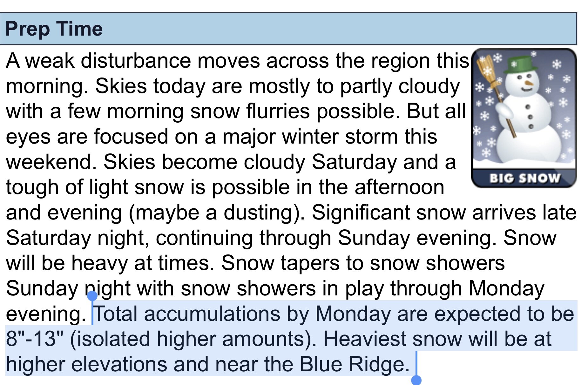Tap the snowman Big Snow image
This screenshot has width=588, height=385.
tap(524, 118)
